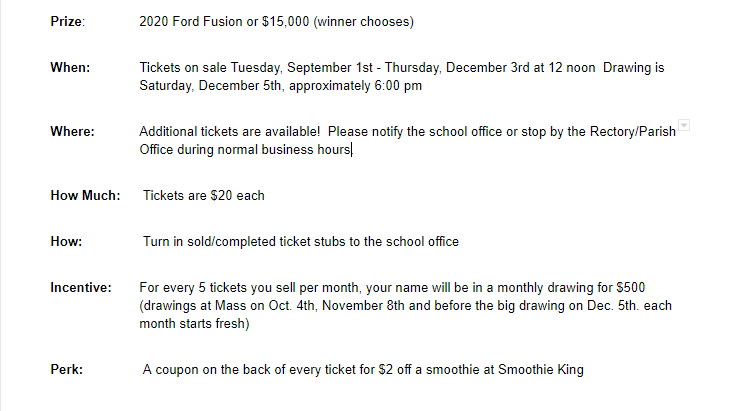The image size is (734, 411).
Task: Click the Turn in sold/completed ticket stubs line
Action: (301, 242)
